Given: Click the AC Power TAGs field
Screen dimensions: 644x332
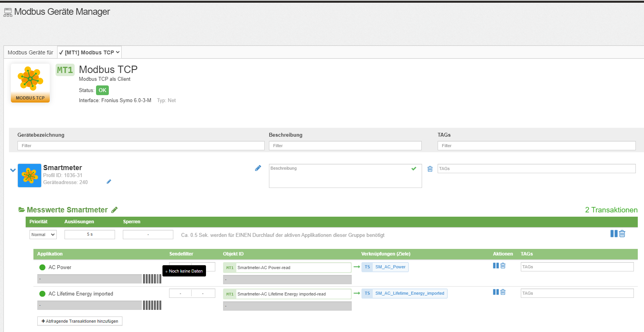Looking at the screenshot, I should coord(577,267).
